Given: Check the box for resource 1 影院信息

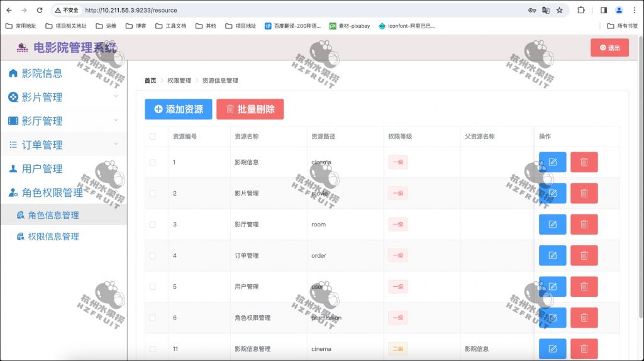Looking at the screenshot, I should coord(152,162).
